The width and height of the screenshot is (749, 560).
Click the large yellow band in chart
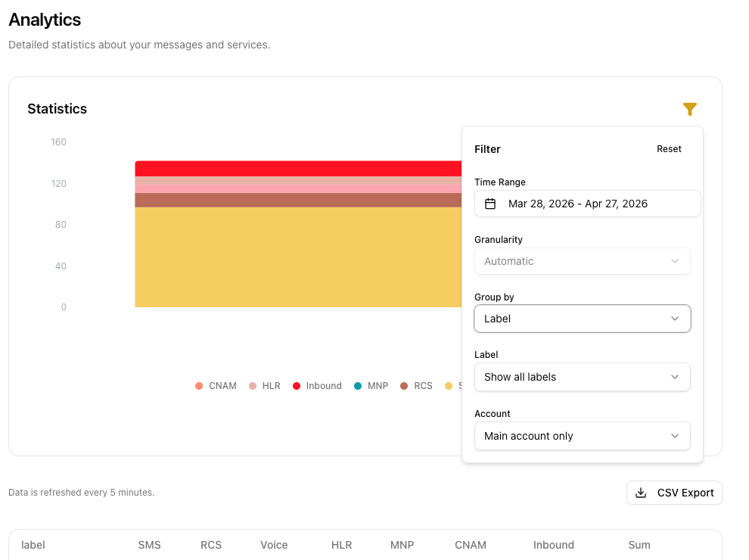pos(298,257)
